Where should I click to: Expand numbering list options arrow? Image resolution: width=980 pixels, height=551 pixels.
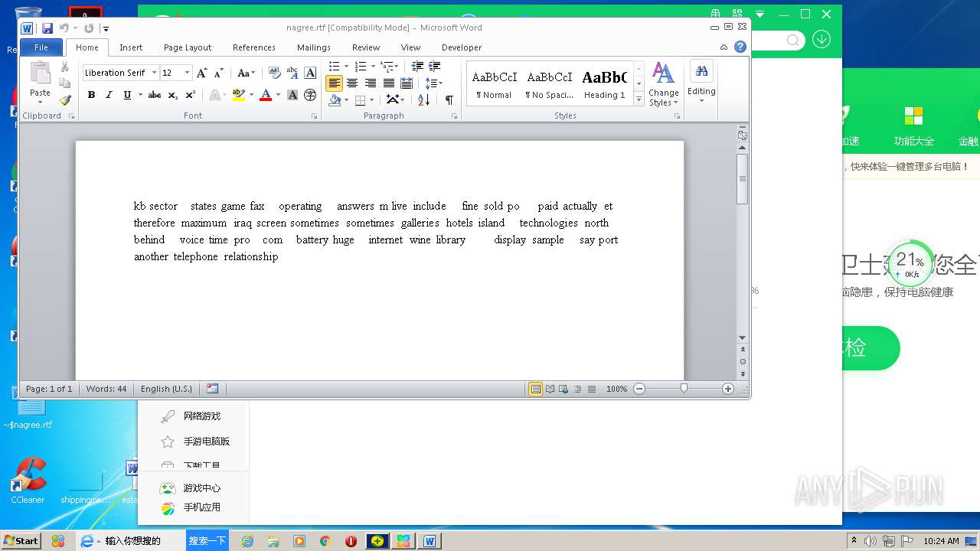(372, 67)
